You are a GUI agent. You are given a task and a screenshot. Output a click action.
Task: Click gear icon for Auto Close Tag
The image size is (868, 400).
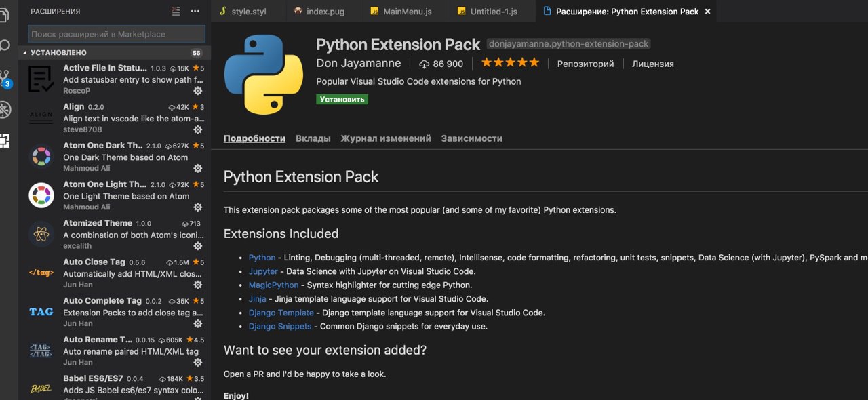click(198, 285)
